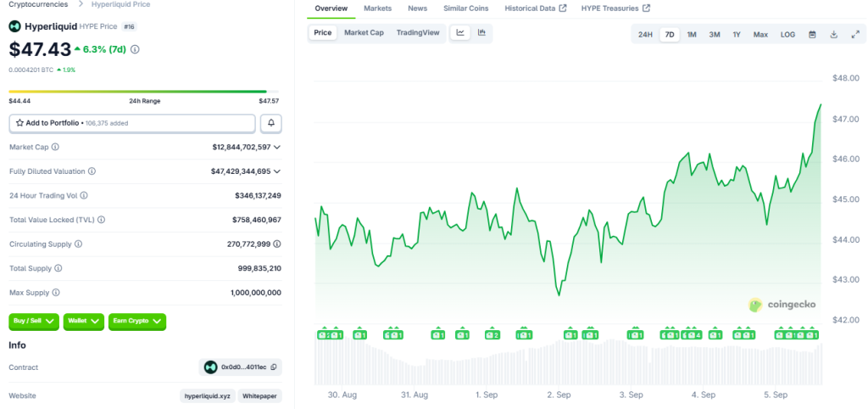The image size is (868, 409).
Task: Expand chart to fullscreen
Action: tap(854, 35)
